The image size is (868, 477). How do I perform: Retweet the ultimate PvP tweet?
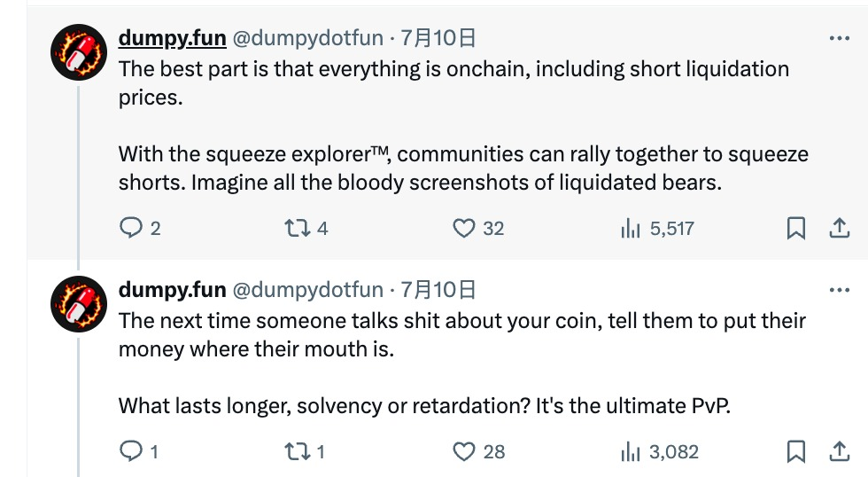[294, 452]
